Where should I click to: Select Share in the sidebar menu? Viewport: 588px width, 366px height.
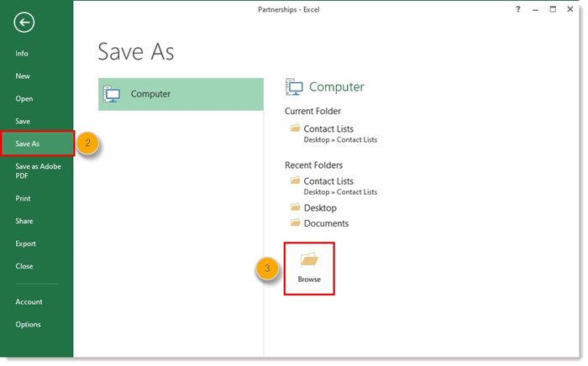(x=24, y=222)
